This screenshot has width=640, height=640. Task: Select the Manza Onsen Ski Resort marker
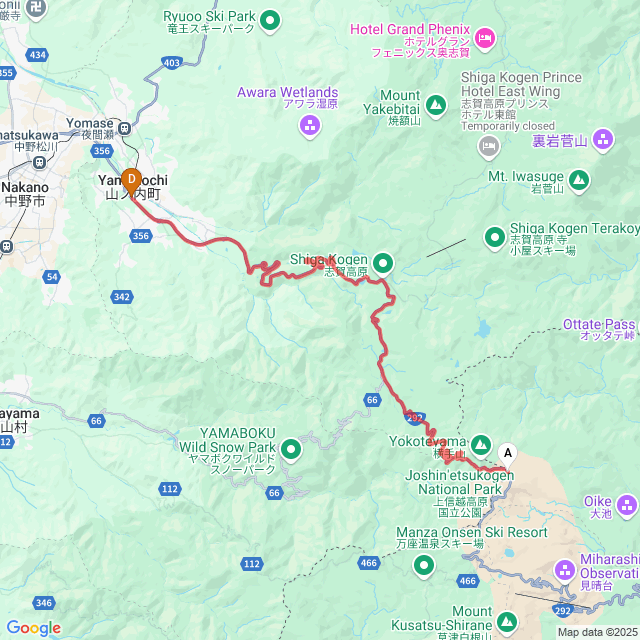tap(424, 567)
